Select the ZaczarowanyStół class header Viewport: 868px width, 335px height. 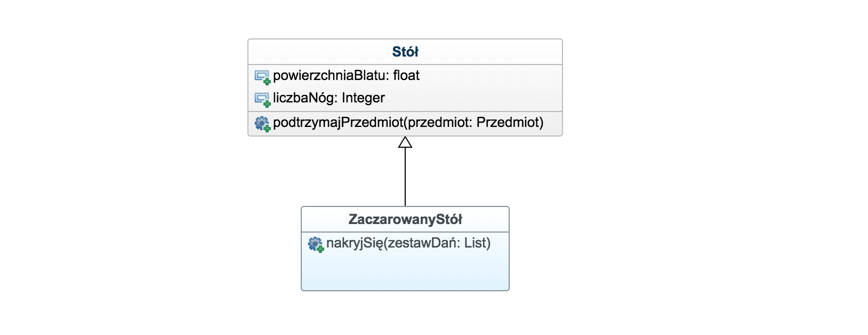pos(405,219)
